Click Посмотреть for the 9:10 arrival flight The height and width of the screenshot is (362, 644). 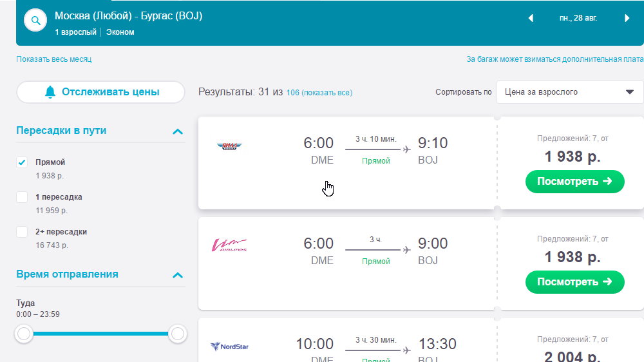click(x=574, y=181)
